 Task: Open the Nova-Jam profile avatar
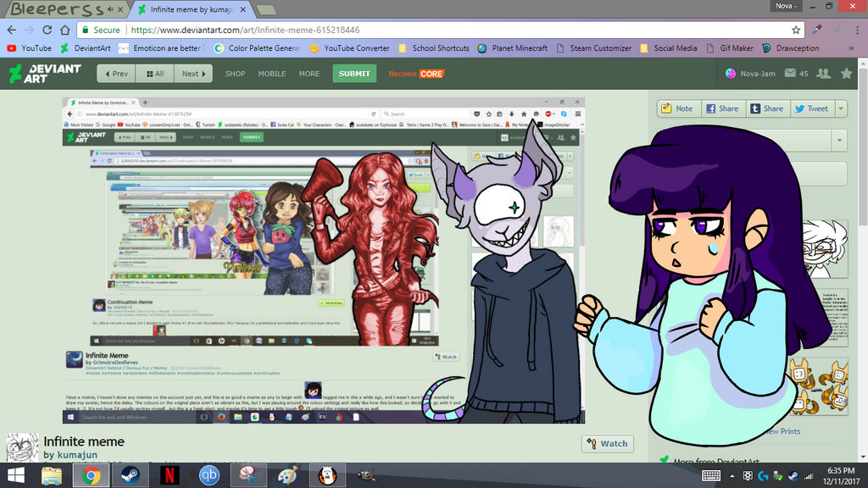click(x=731, y=74)
